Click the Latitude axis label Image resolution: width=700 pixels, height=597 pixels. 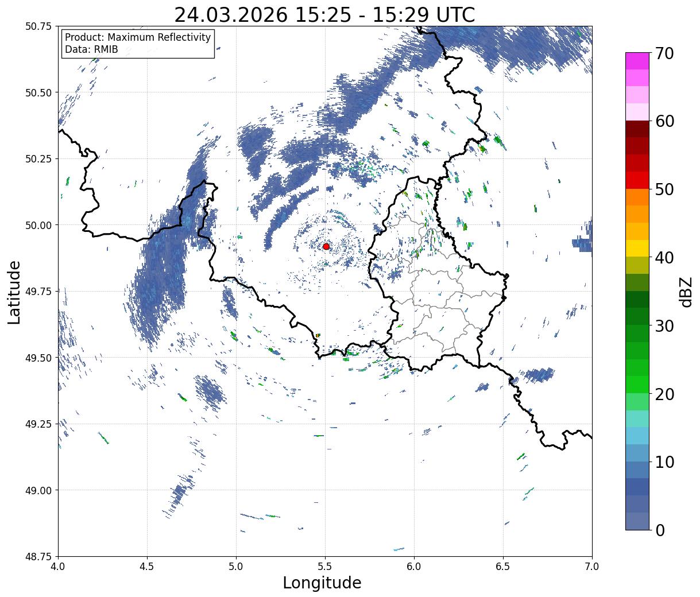click(x=14, y=292)
